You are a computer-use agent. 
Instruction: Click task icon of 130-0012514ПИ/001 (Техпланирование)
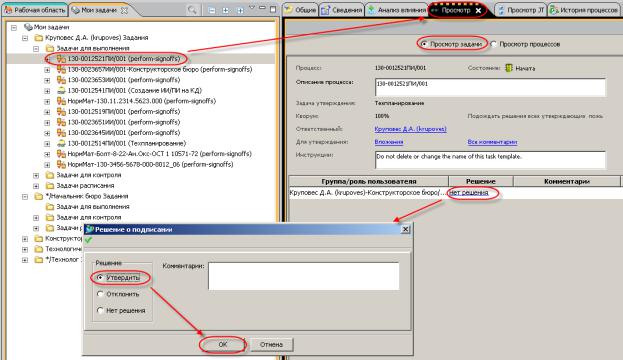point(61,143)
